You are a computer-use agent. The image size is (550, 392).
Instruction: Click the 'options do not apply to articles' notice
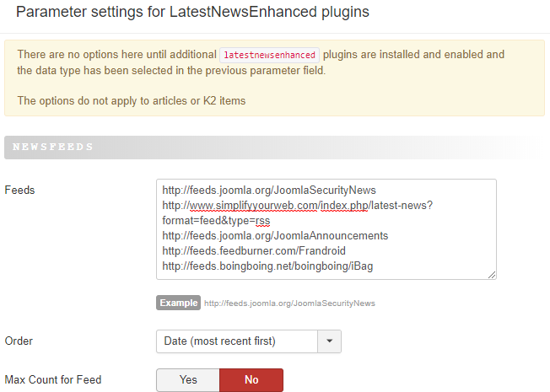[x=131, y=100]
